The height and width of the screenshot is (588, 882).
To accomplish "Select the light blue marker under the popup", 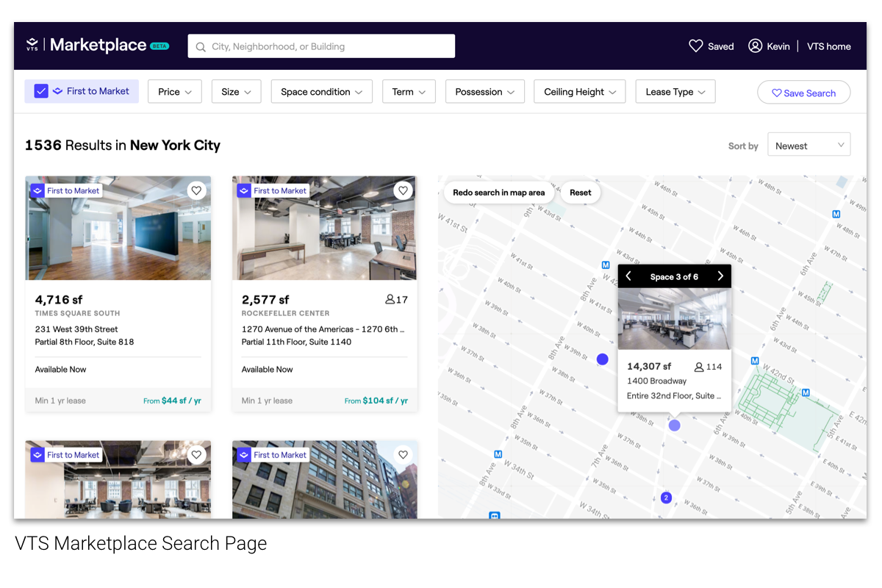I will point(674,425).
